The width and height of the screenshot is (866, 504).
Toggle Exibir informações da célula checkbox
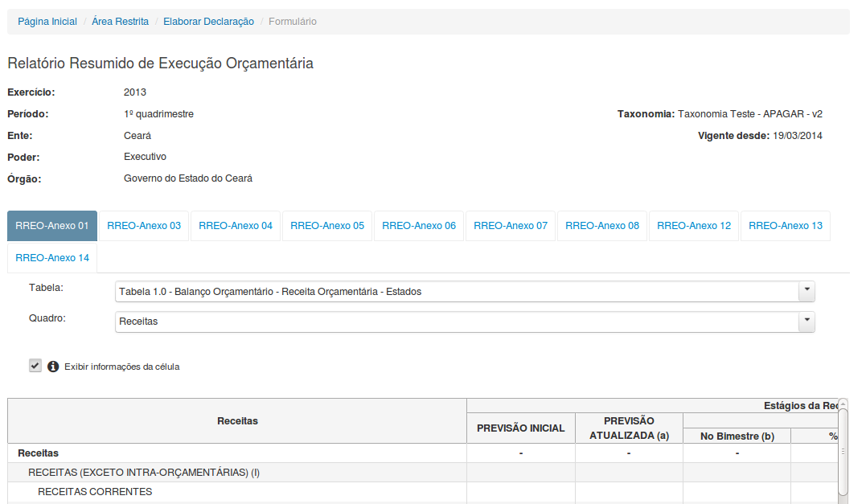[x=35, y=366]
